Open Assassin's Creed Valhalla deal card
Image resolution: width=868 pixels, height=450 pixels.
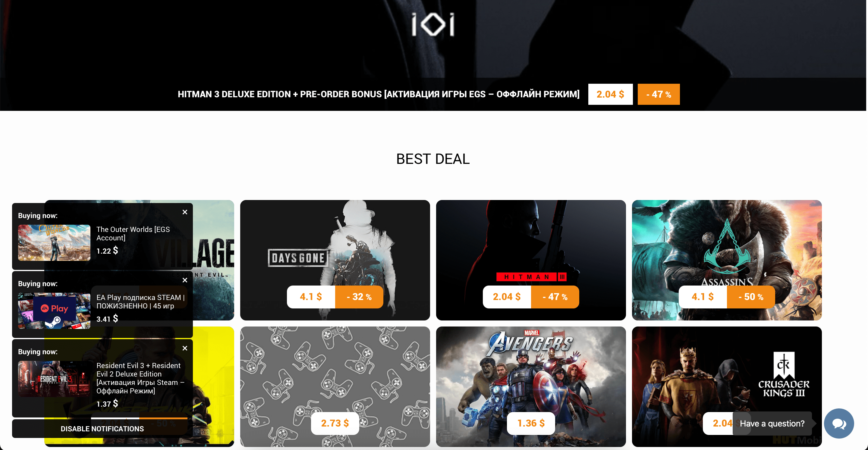click(x=727, y=260)
